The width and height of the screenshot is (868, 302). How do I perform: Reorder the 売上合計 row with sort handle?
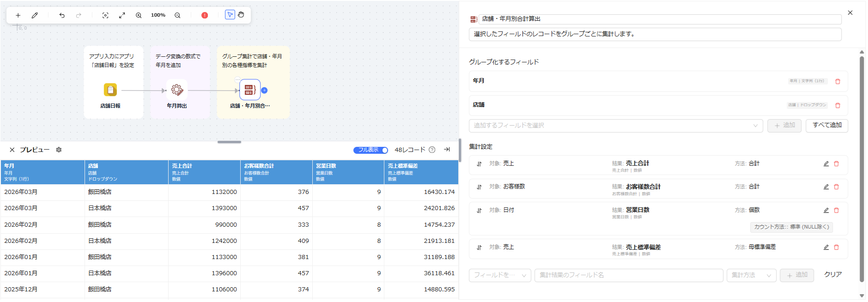tap(479, 164)
